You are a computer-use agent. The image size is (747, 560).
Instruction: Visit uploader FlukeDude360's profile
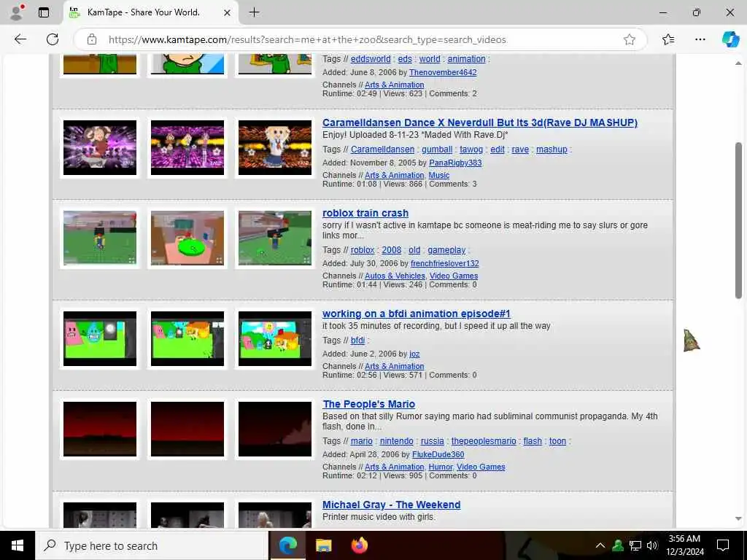(438, 454)
